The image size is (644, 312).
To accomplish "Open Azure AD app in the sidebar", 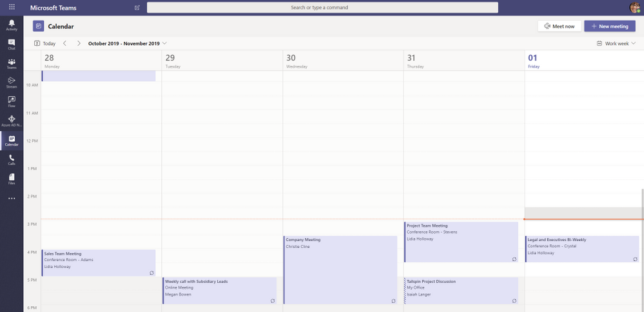I will coord(12,121).
